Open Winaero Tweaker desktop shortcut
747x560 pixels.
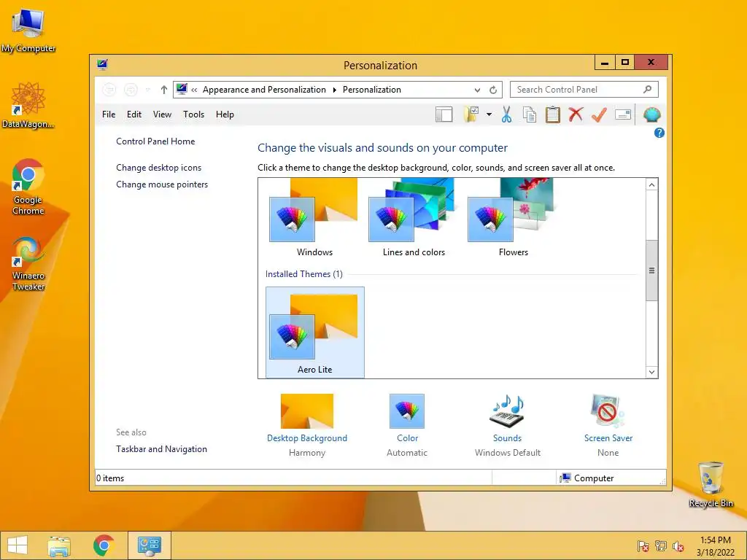point(28,264)
